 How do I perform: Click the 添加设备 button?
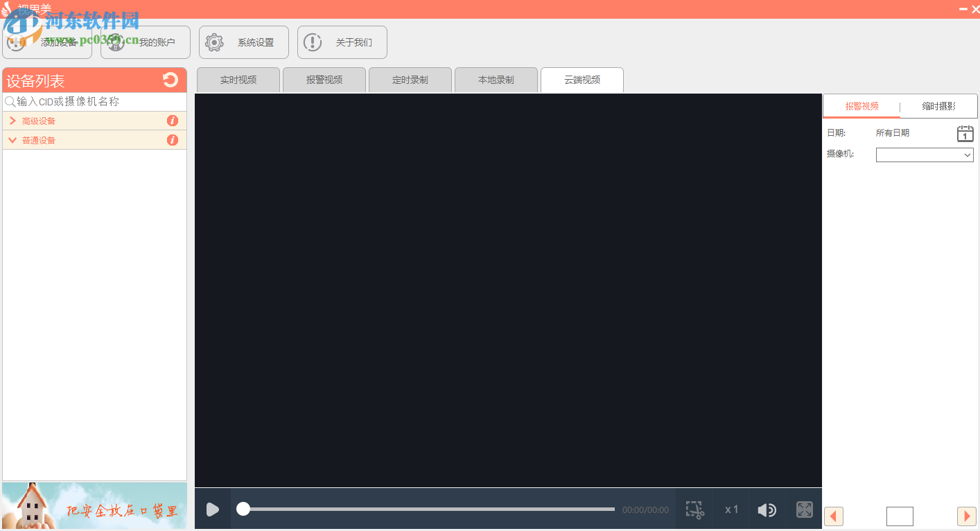47,42
